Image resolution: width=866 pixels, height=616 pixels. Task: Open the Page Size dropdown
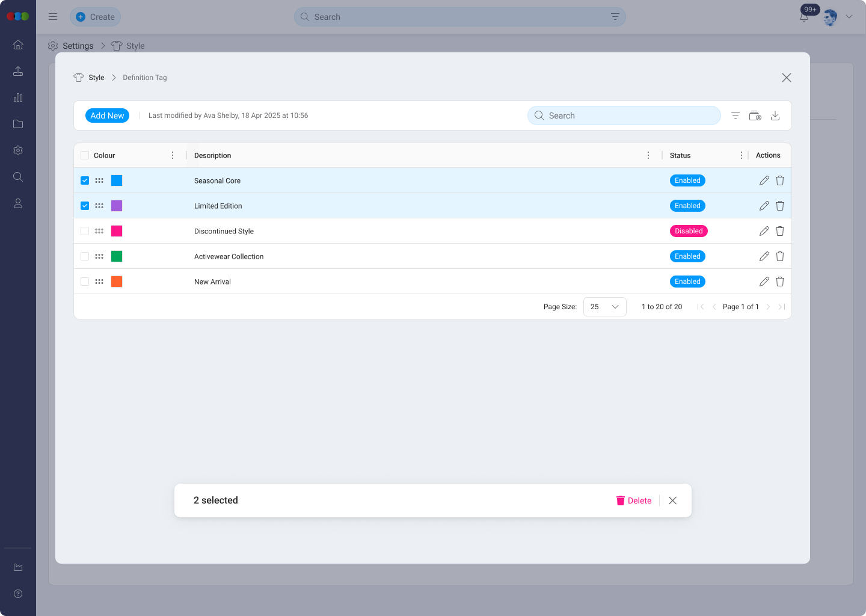tap(604, 307)
